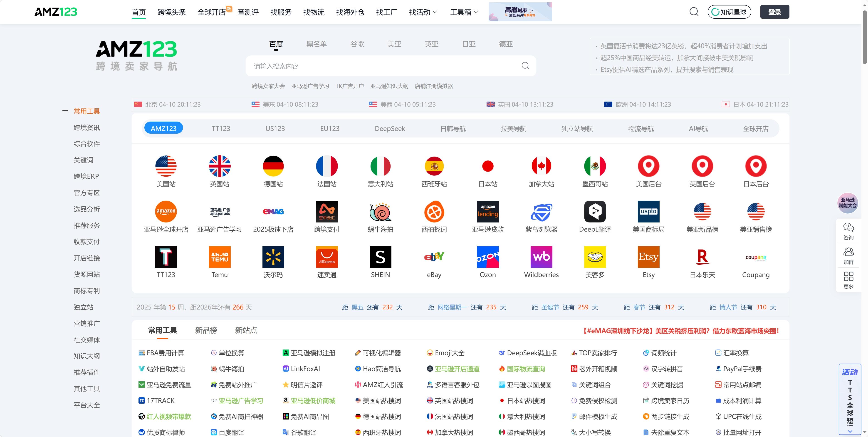
Task: Open the Temu icon
Action: 220,257
